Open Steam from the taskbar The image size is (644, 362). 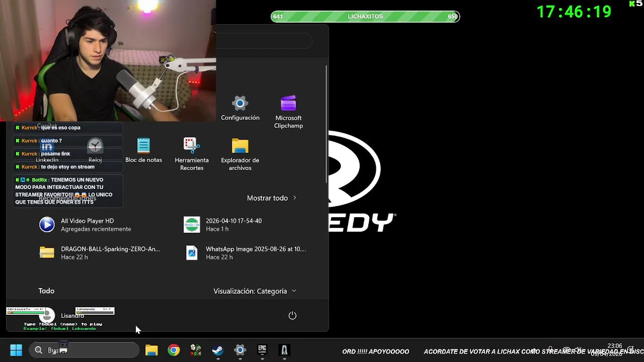(218, 350)
